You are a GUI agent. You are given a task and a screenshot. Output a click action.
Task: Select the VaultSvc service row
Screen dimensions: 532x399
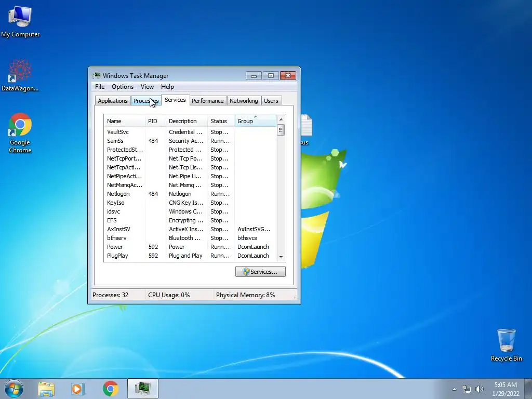pos(190,132)
